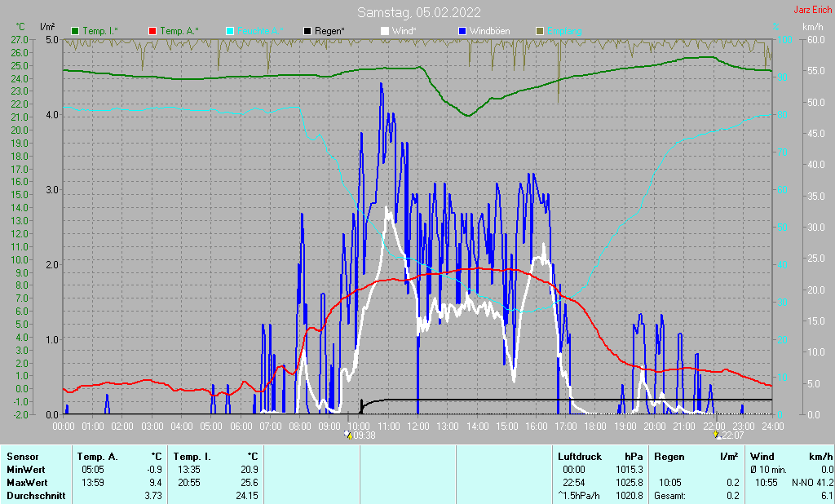Click the chart title Samstag, 05.02.2022
The width and height of the screenshot is (835, 504).
tap(419, 12)
